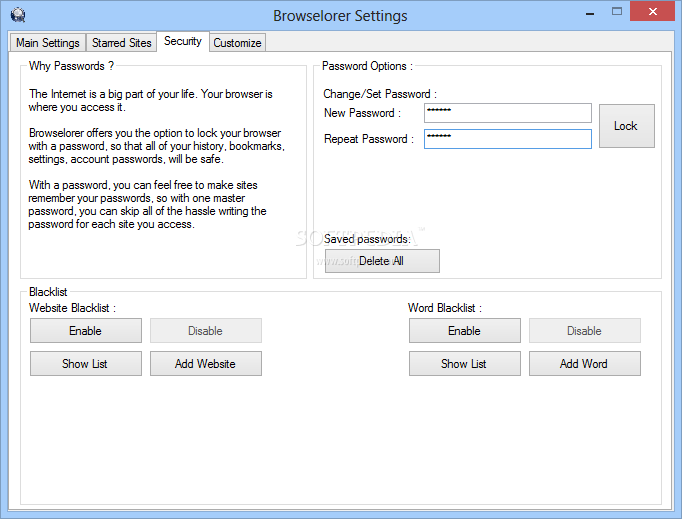Click the 'Word Blacklist :' label
This screenshot has height=519, width=682.
point(445,308)
